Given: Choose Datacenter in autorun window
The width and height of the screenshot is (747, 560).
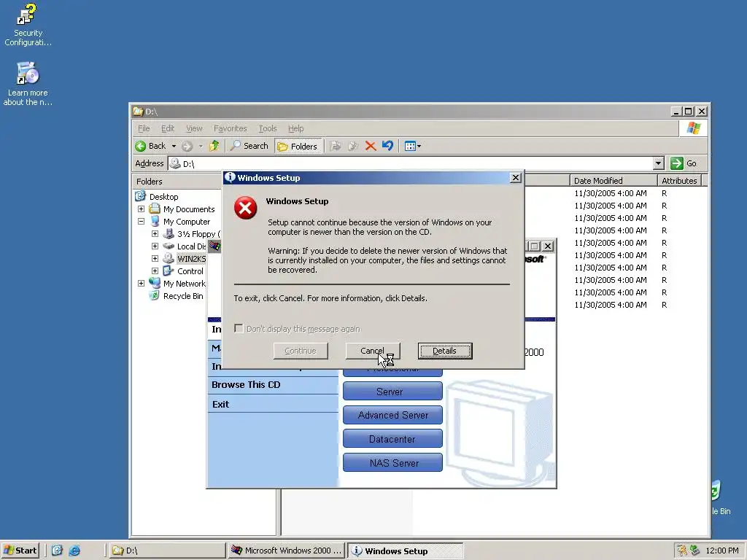Looking at the screenshot, I should pos(392,438).
